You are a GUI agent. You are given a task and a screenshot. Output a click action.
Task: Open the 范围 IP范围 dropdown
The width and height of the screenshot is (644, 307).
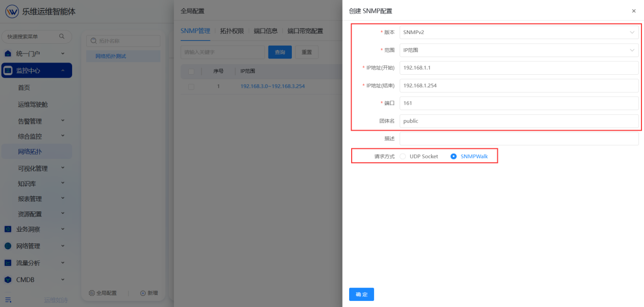[519, 50]
